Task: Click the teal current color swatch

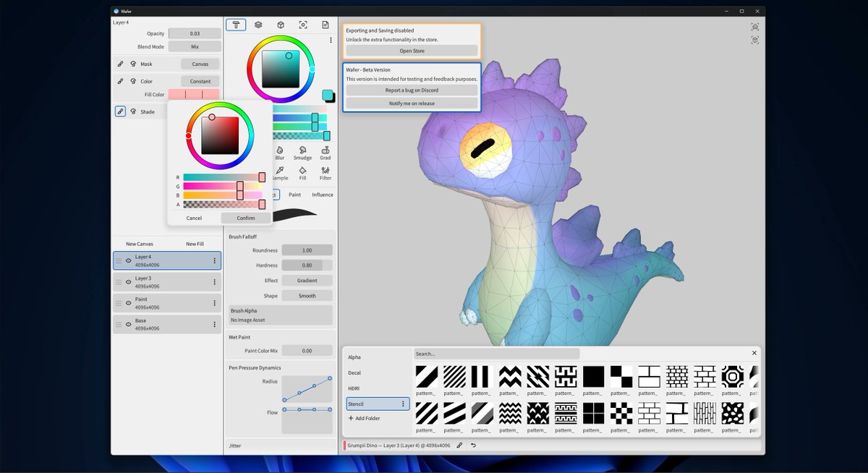Action: point(328,95)
